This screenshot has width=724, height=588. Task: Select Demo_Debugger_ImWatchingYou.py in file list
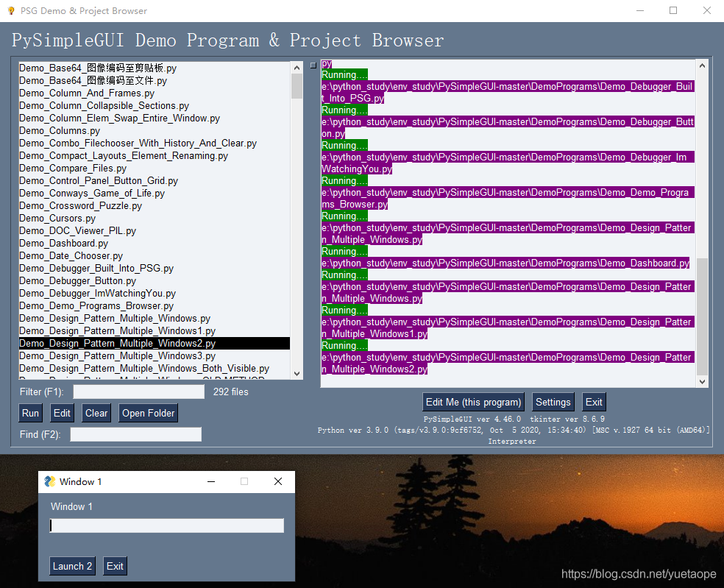pyautogui.click(x=155, y=293)
